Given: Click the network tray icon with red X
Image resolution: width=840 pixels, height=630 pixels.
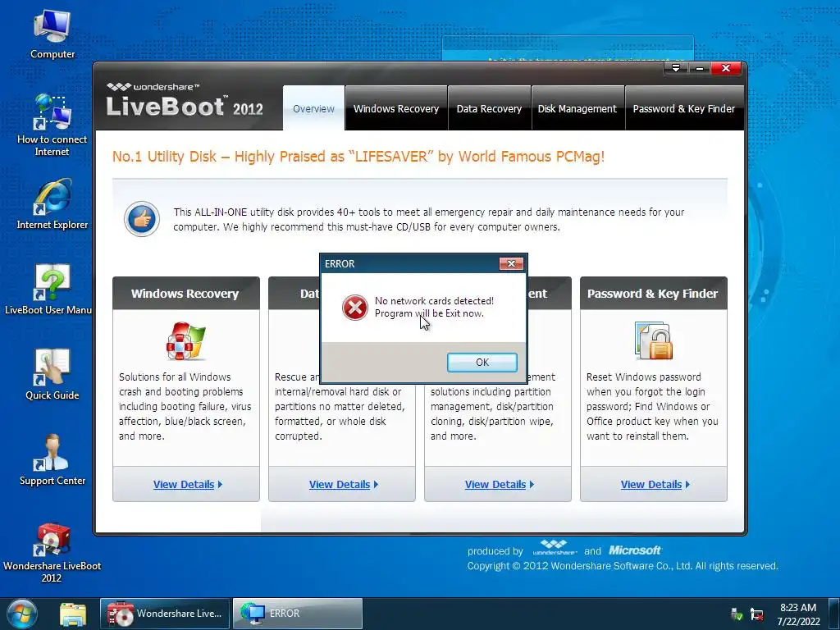Looking at the screenshot, I should click(757, 614).
